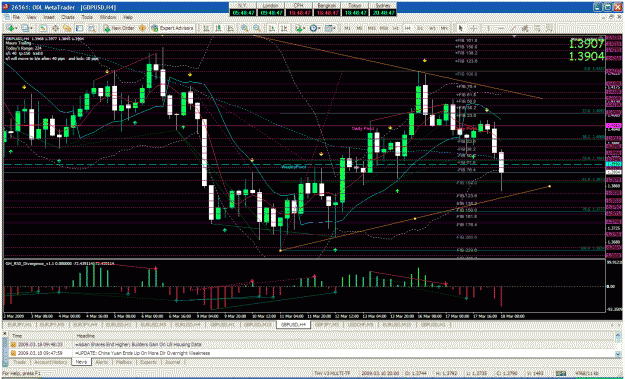Select the arrow cursor tool

[x=460, y=28]
